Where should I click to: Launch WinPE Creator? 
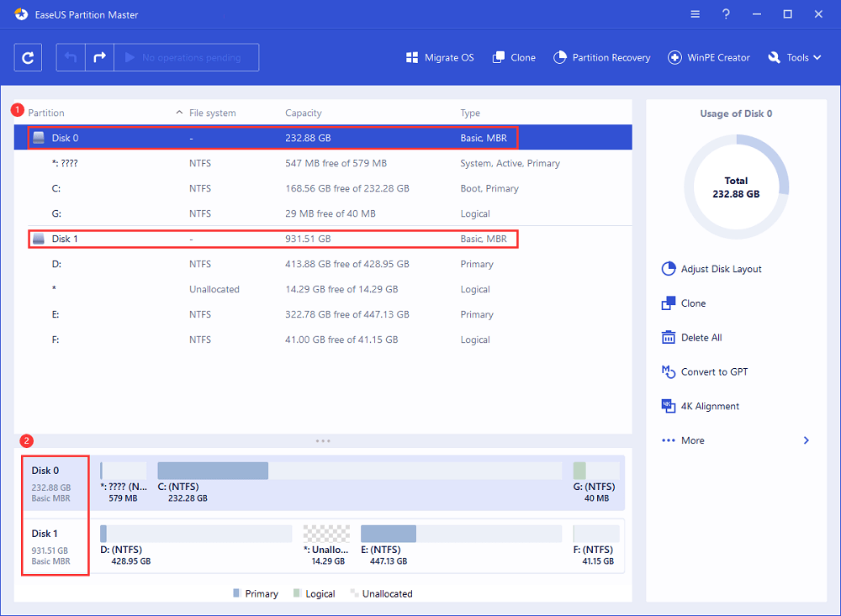708,57
